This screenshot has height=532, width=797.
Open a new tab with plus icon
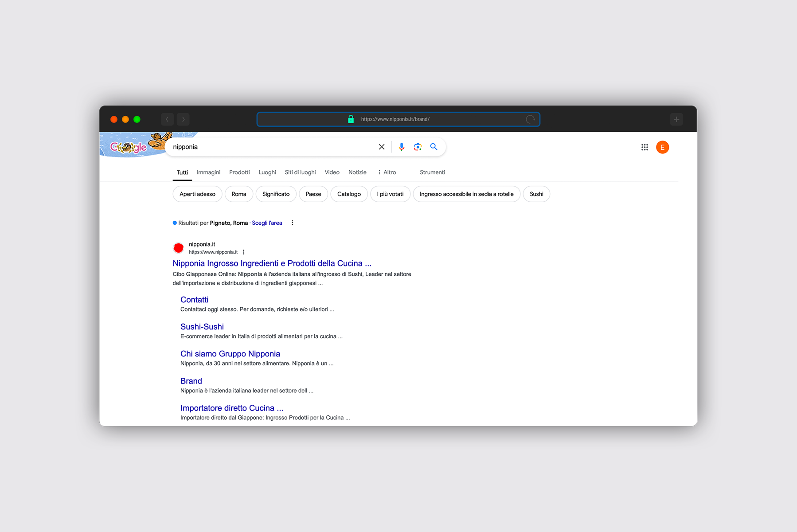point(676,119)
